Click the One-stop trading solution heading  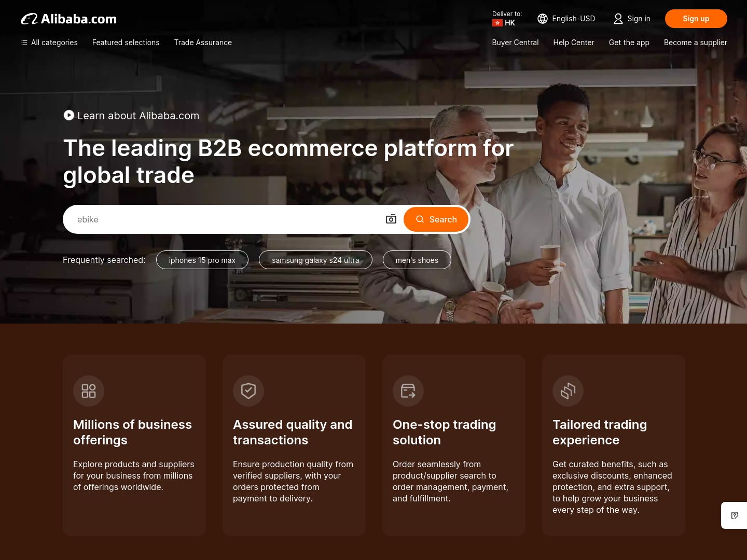click(x=444, y=432)
